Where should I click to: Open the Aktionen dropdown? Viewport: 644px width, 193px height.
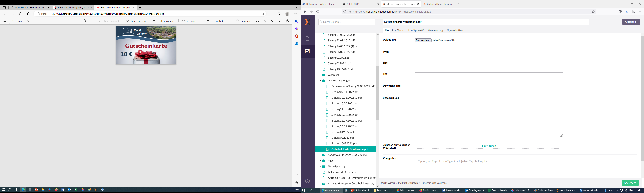631,22
